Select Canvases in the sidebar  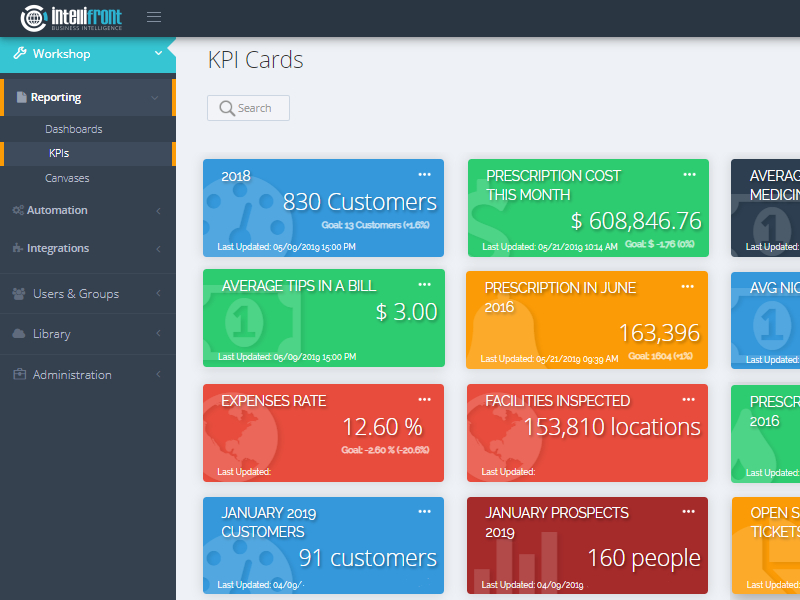click(x=67, y=178)
